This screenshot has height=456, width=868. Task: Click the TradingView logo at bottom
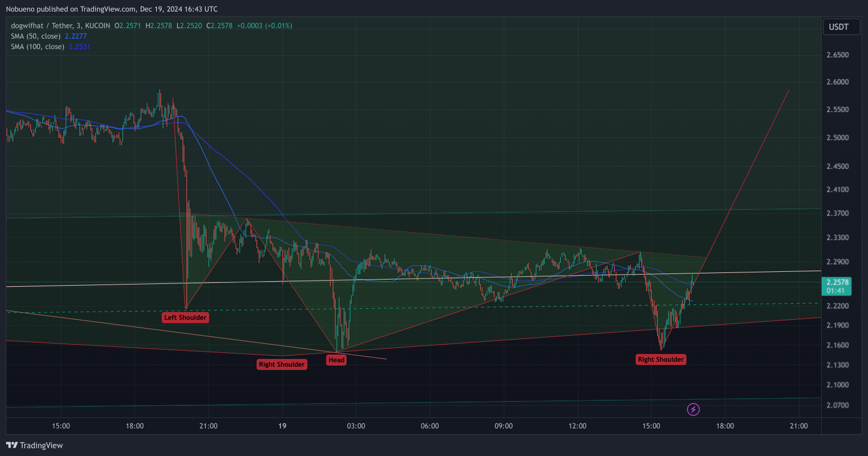coord(34,446)
